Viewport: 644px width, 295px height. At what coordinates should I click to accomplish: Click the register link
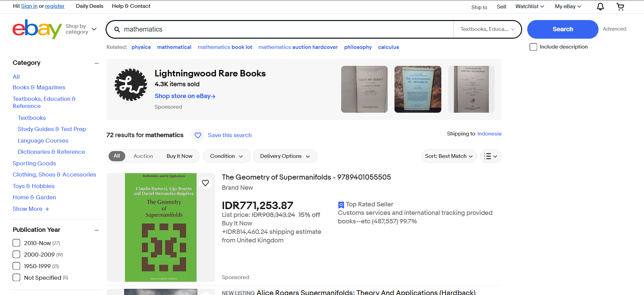[55, 6]
